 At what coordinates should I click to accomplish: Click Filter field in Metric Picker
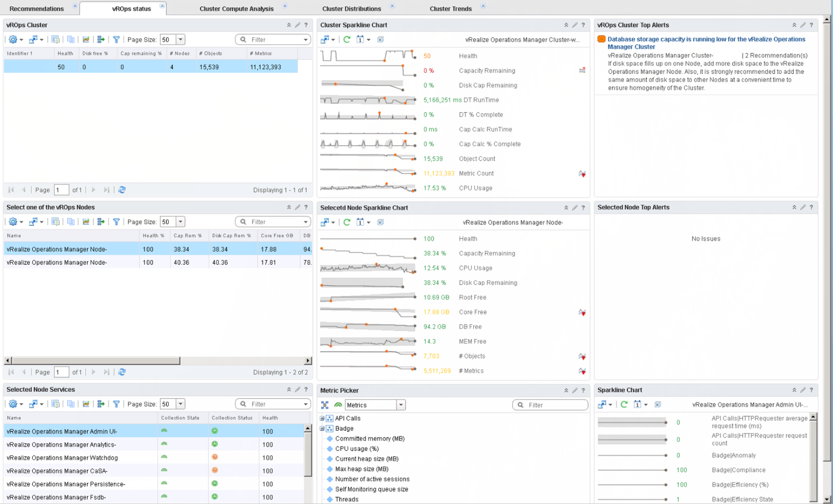[x=550, y=405]
